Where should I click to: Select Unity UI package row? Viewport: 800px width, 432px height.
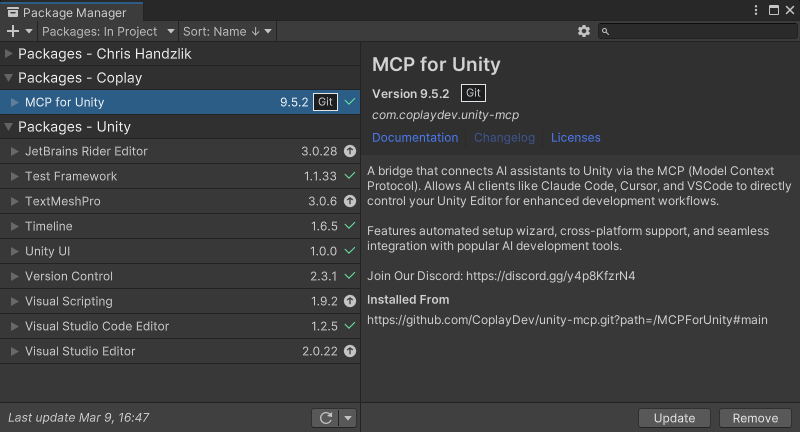point(180,251)
